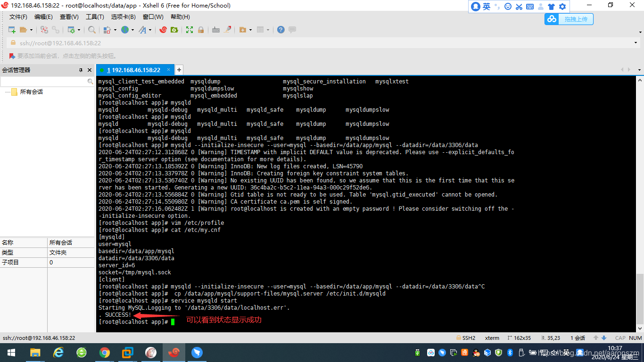Image resolution: width=644 pixels, height=362 pixels.
Task: Open session properties gear icon
Action: pyautogui.click(x=71, y=30)
